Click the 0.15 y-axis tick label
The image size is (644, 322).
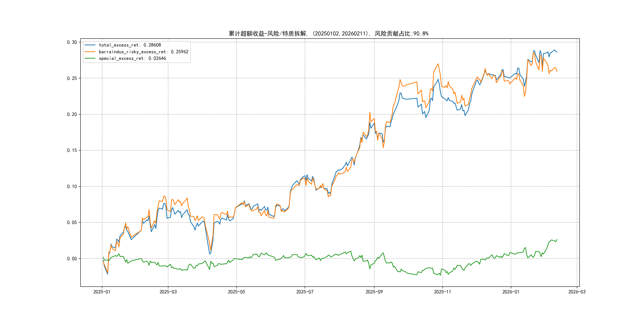72,150
